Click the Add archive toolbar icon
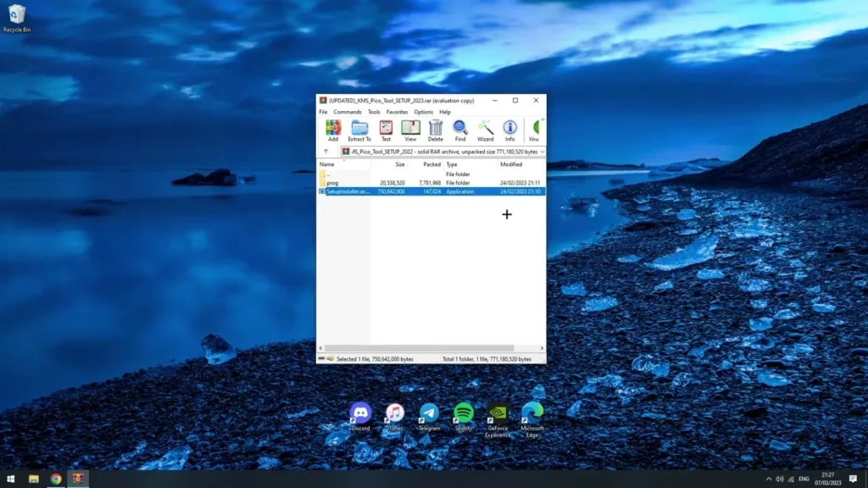The height and width of the screenshot is (488, 868). click(332, 130)
